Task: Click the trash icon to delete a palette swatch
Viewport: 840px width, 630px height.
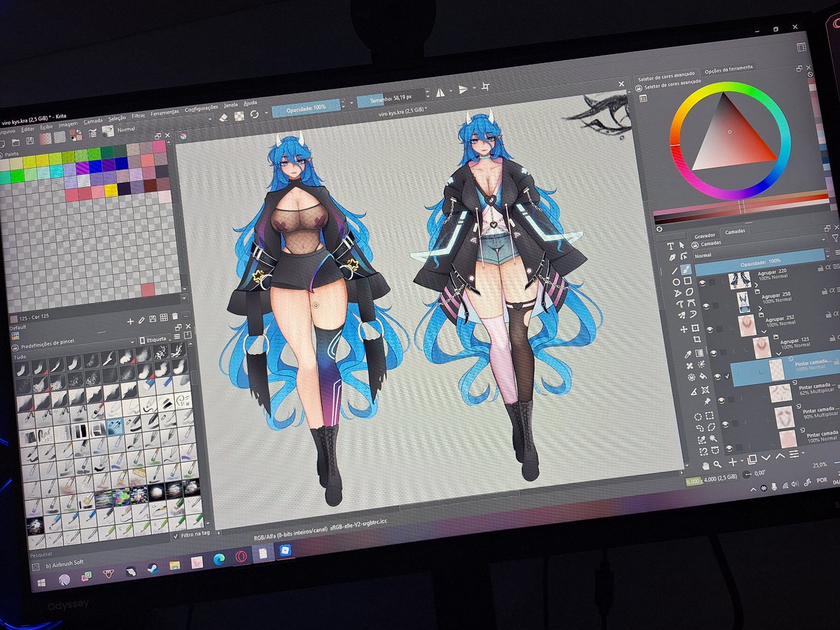Action: tap(174, 318)
